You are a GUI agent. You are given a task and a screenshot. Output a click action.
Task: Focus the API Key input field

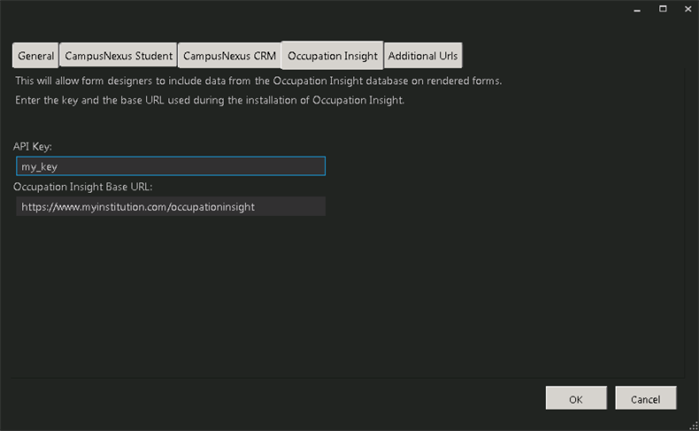171,166
